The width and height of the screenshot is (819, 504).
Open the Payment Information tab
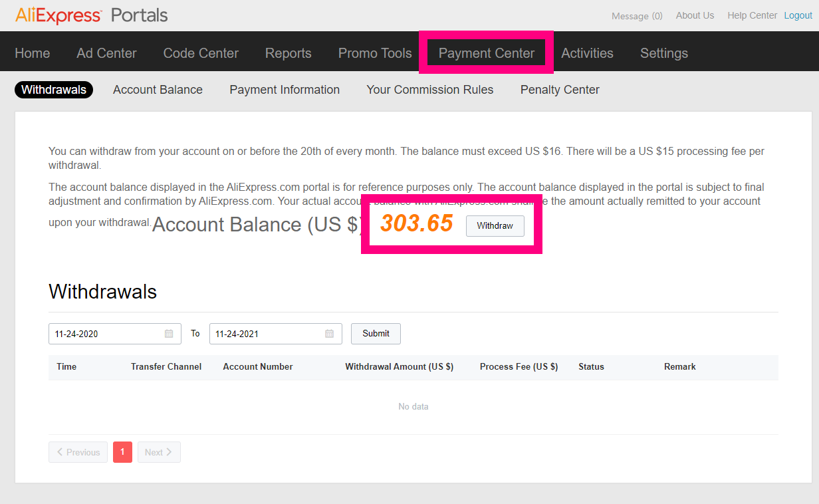[285, 90]
